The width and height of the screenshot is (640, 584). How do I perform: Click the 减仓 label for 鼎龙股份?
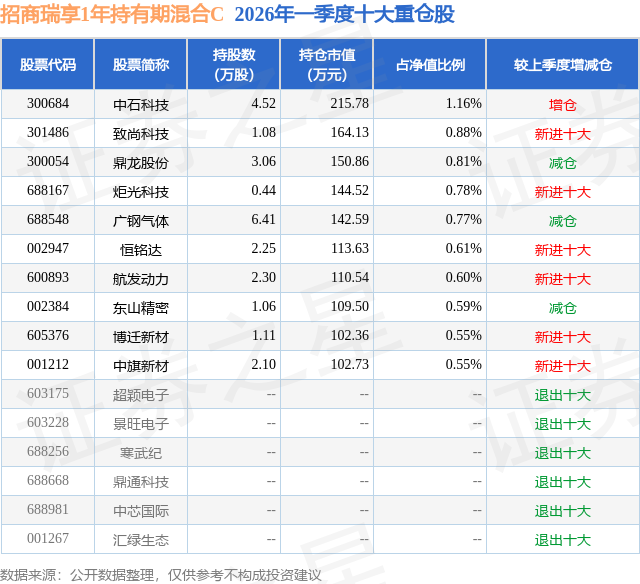(x=562, y=163)
